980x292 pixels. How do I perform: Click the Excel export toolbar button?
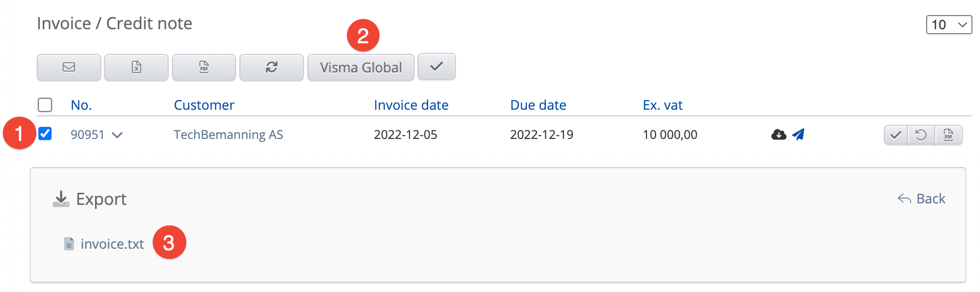(x=136, y=67)
